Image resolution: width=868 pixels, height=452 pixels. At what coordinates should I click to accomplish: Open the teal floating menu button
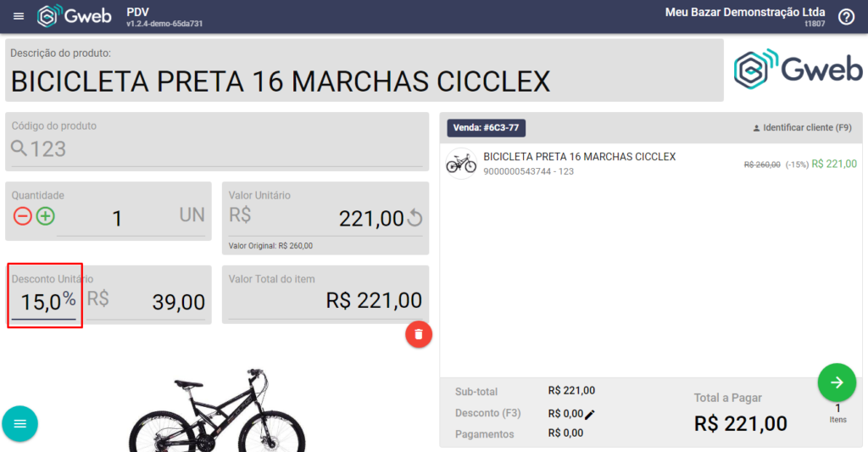tap(20, 424)
